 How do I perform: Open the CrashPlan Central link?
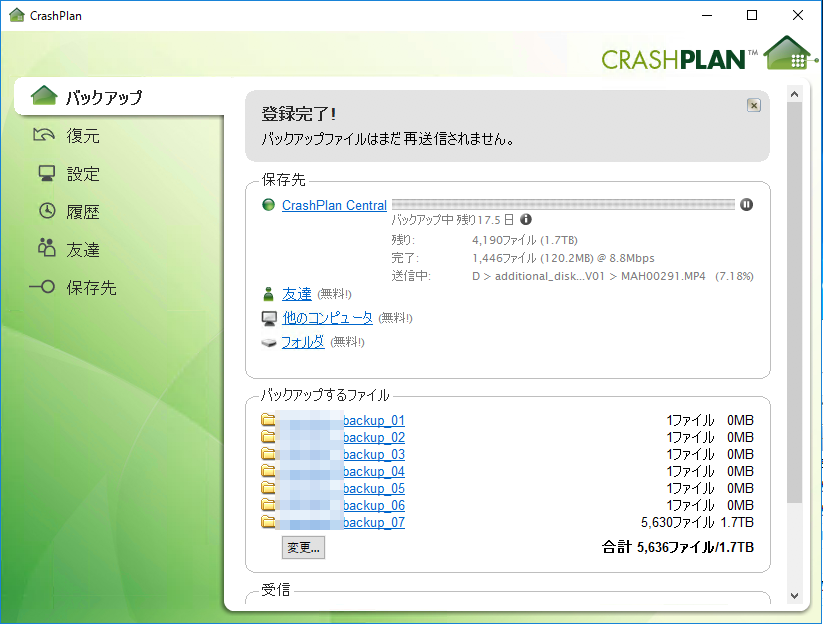click(x=334, y=205)
